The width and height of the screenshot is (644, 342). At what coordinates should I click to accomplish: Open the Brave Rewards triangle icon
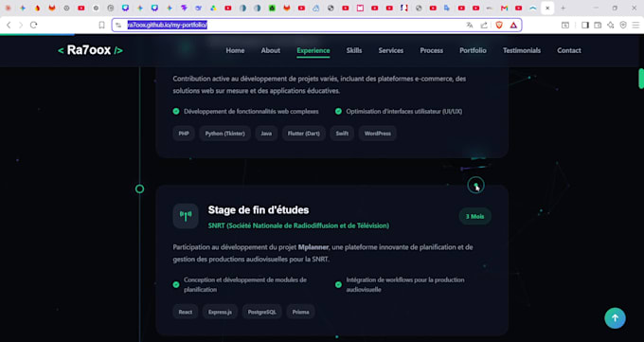pyautogui.click(x=513, y=25)
